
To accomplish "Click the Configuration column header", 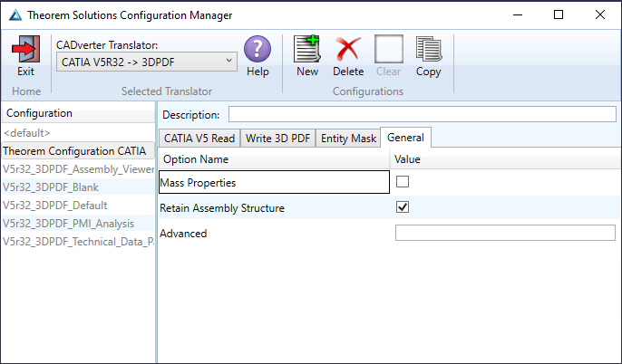I will pos(78,113).
